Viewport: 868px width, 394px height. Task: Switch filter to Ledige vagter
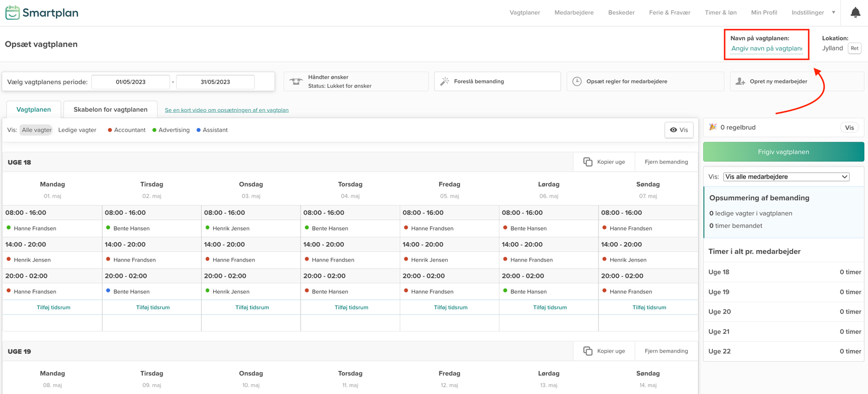pyautogui.click(x=77, y=130)
